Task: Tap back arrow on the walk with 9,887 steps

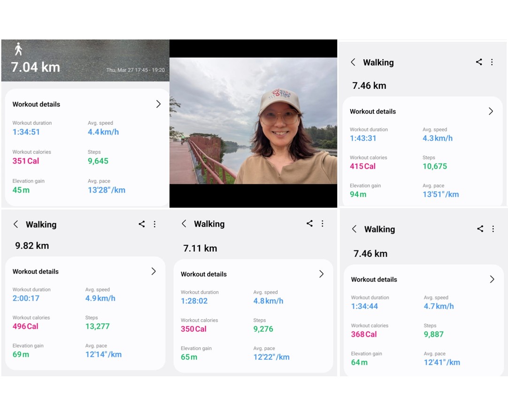Action: (x=354, y=229)
